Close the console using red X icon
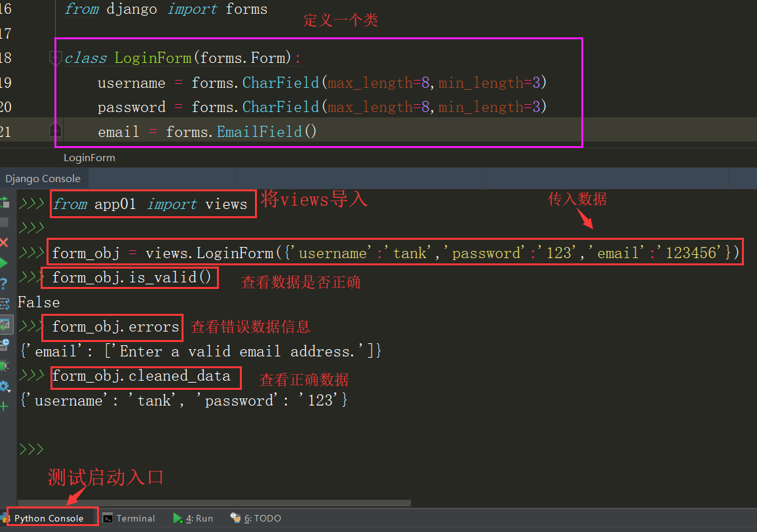Image resolution: width=757 pixels, height=532 pixels. click(5, 243)
